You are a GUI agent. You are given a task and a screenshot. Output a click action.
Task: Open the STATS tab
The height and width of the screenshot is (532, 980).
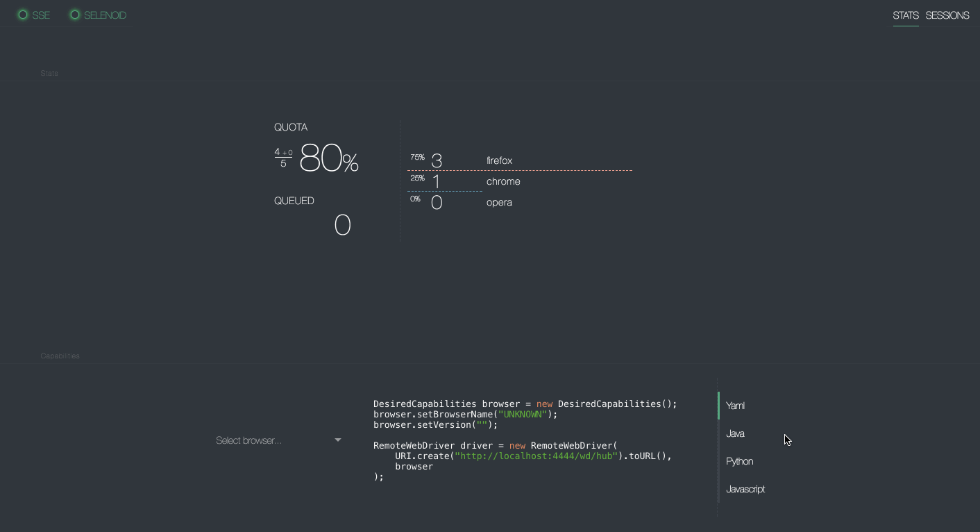906,15
